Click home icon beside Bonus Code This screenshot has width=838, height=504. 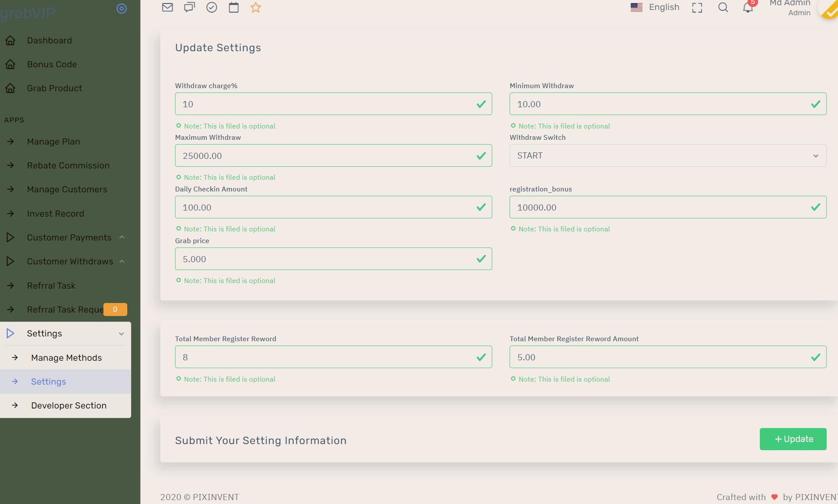tap(10, 64)
